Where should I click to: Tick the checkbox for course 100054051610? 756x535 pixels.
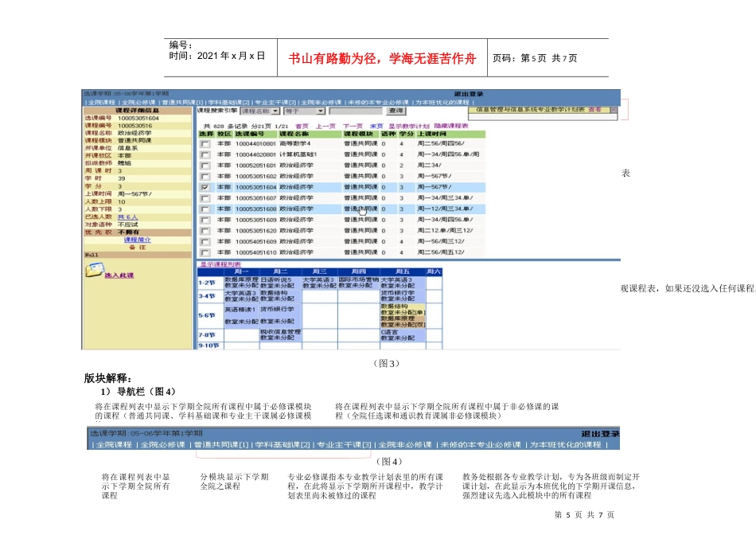click(x=205, y=252)
